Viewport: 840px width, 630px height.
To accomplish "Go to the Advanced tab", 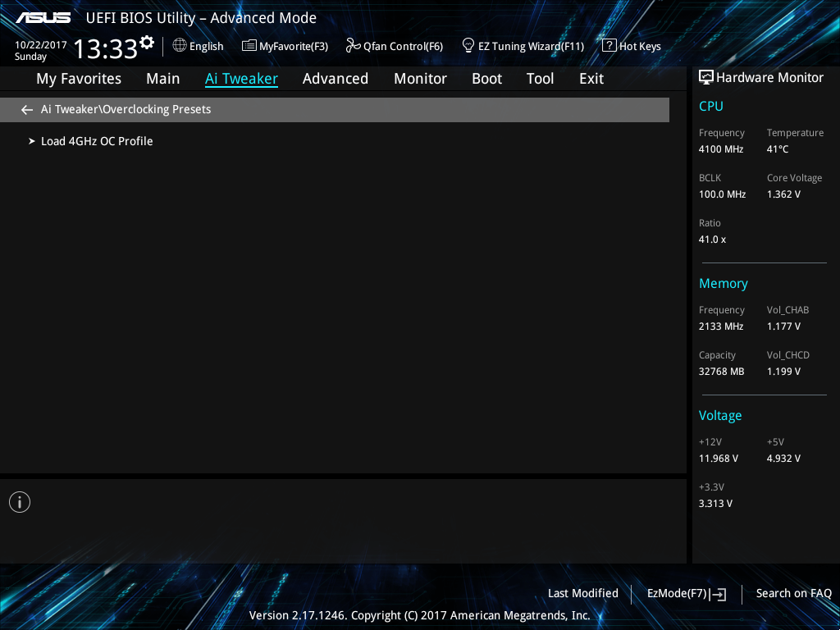I will (336, 79).
